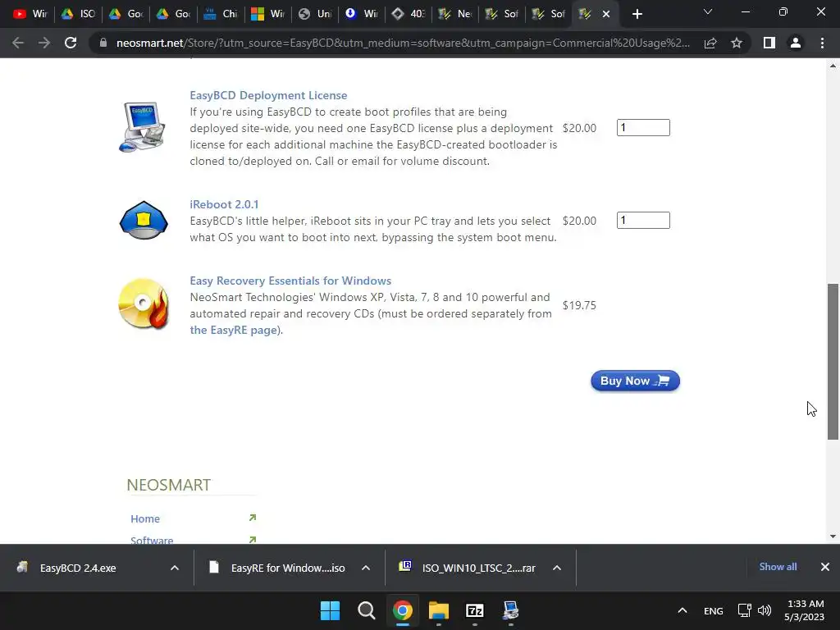Image resolution: width=840 pixels, height=630 pixels.
Task: Open EasyBCD app in the taskbar
Action: 510,610
